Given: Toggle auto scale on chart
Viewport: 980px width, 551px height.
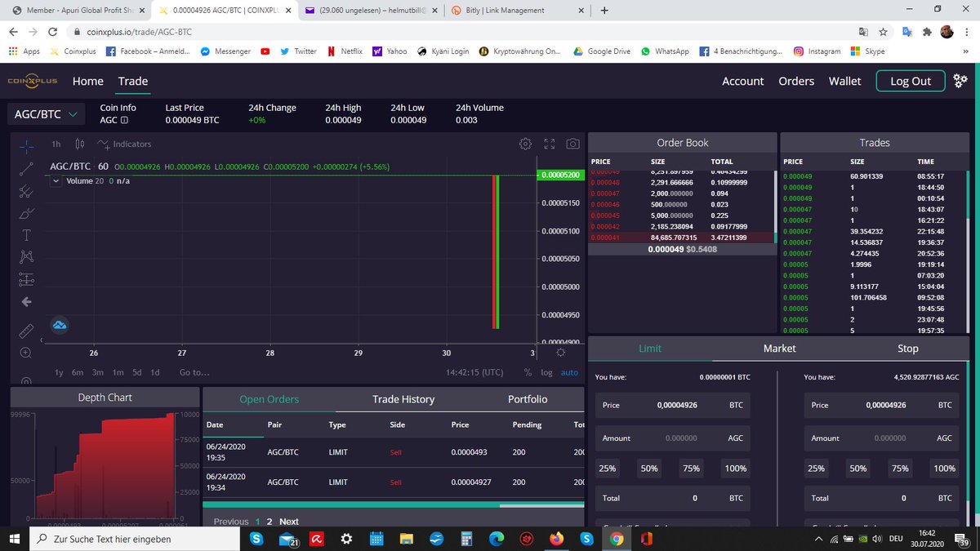Looking at the screenshot, I should [x=569, y=372].
